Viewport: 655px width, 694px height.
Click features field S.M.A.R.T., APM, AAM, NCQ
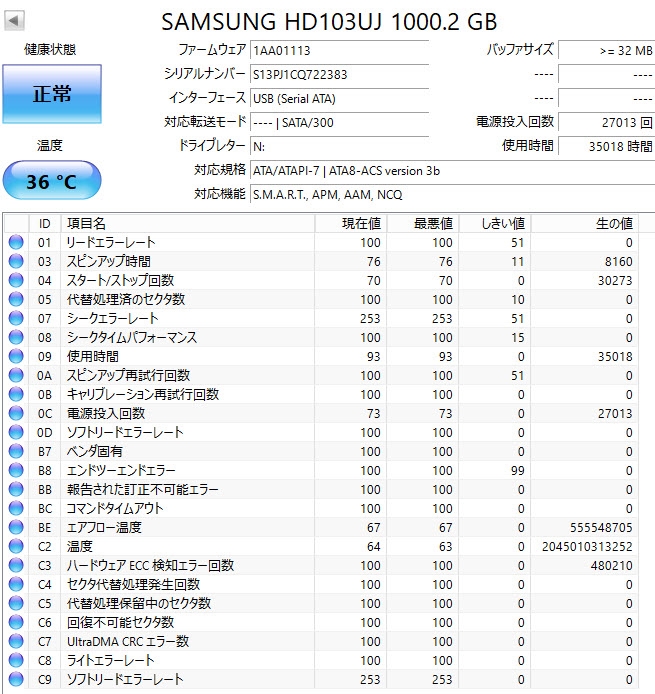pos(452,194)
